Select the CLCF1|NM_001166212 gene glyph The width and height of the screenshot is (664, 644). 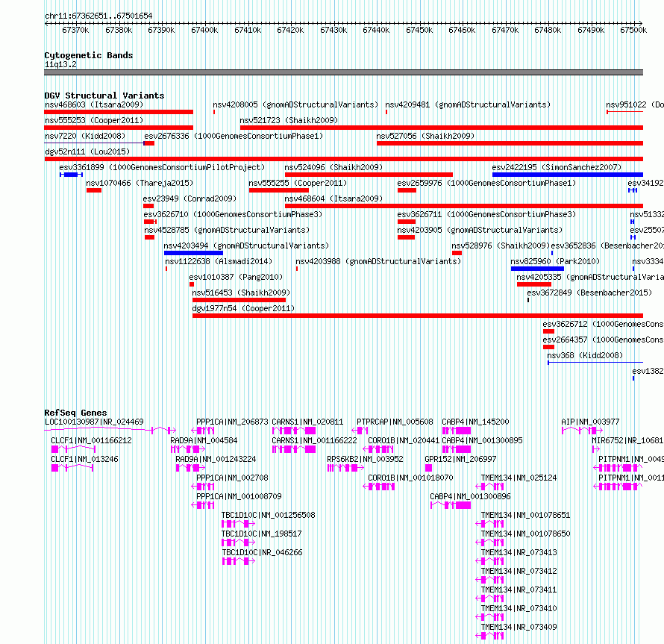coord(73,449)
